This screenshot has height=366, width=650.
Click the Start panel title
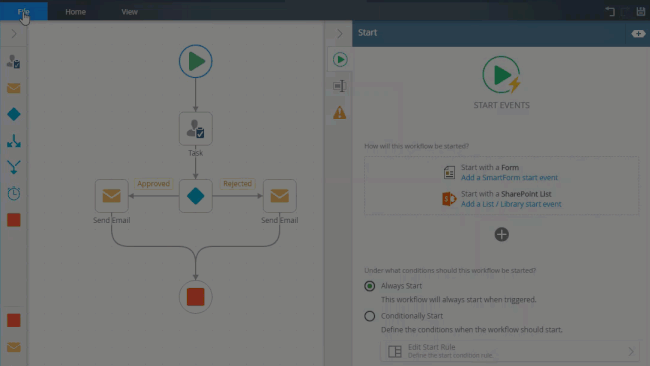pos(367,33)
